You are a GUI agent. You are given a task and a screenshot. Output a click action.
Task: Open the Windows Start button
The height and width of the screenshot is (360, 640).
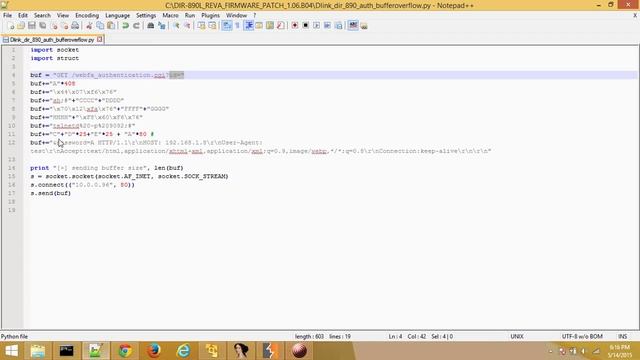[x=11, y=351]
